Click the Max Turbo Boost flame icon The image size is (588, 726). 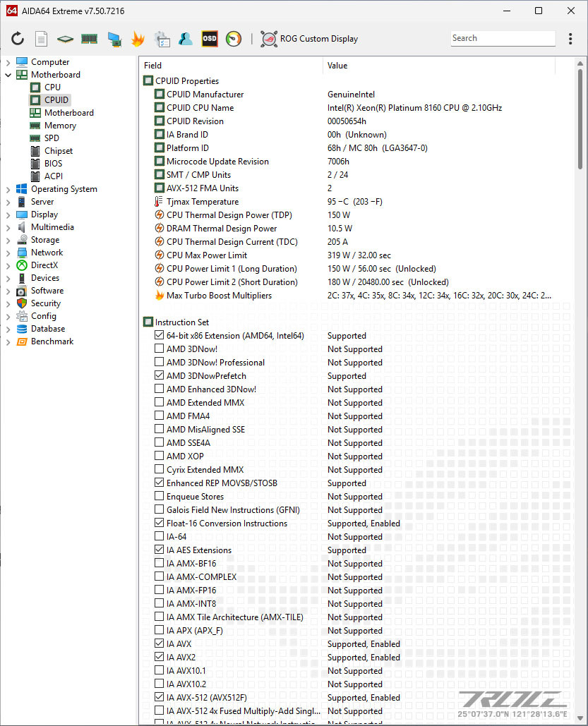point(160,296)
